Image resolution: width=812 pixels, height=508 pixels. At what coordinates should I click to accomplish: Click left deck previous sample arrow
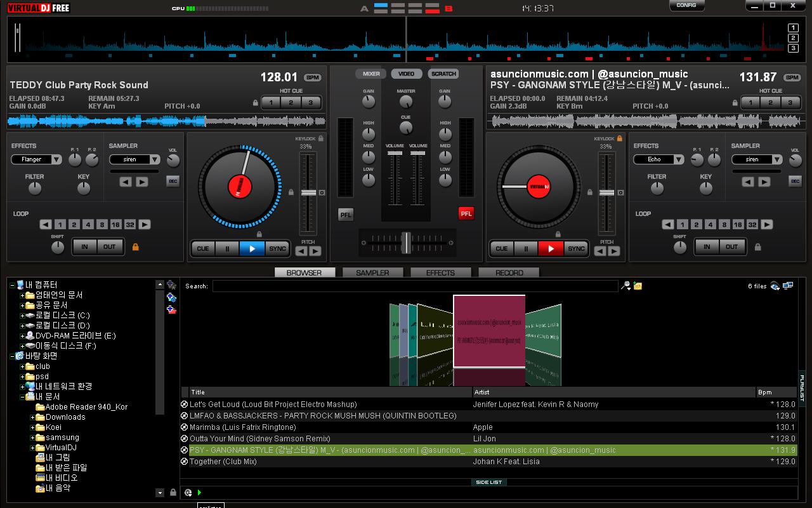pos(126,182)
